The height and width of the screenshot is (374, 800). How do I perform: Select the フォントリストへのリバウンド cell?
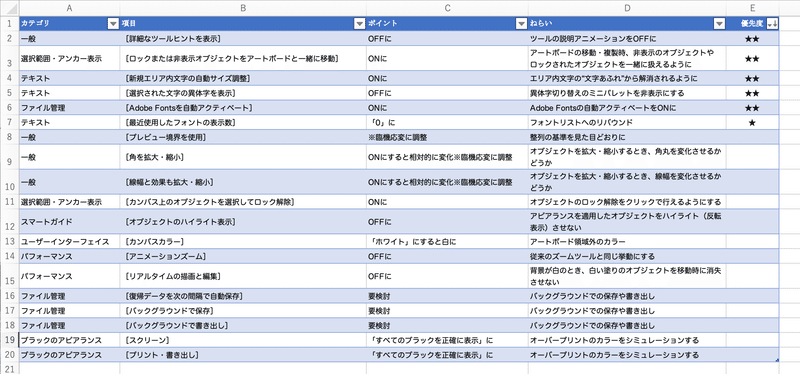click(x=627, y=122)
